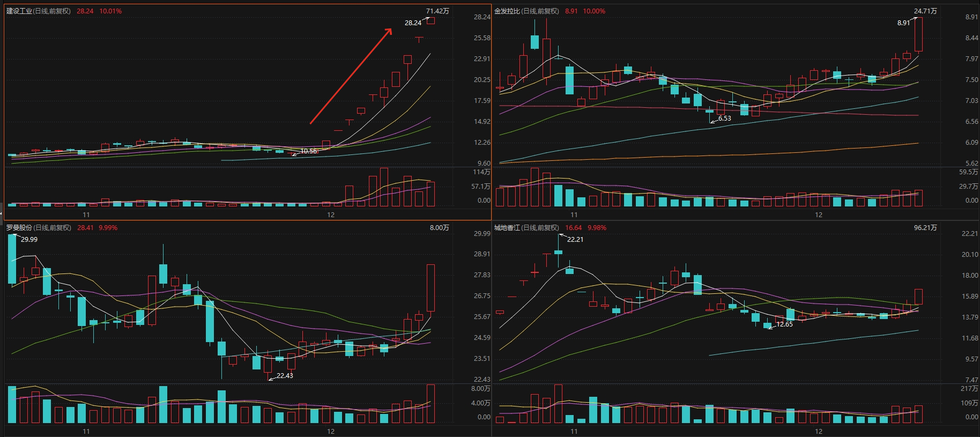Click the 6.56 price axis label
Image resolution: width=980 pixels, height=437 pixels.
971,121
